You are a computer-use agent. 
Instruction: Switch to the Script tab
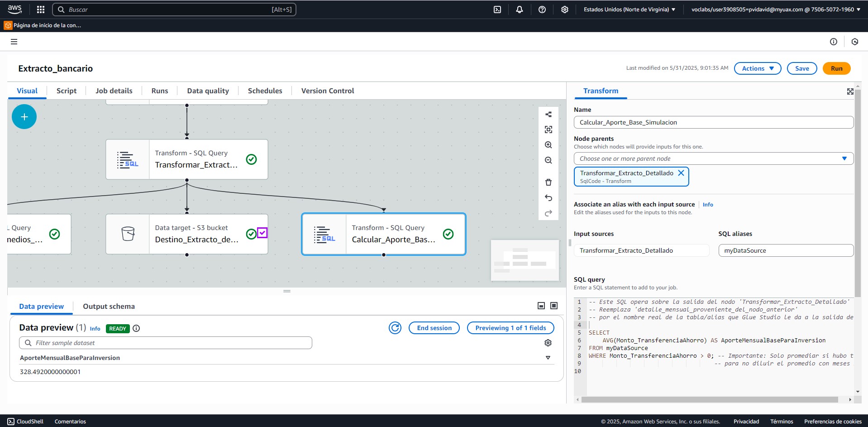[x=67, y=91]
